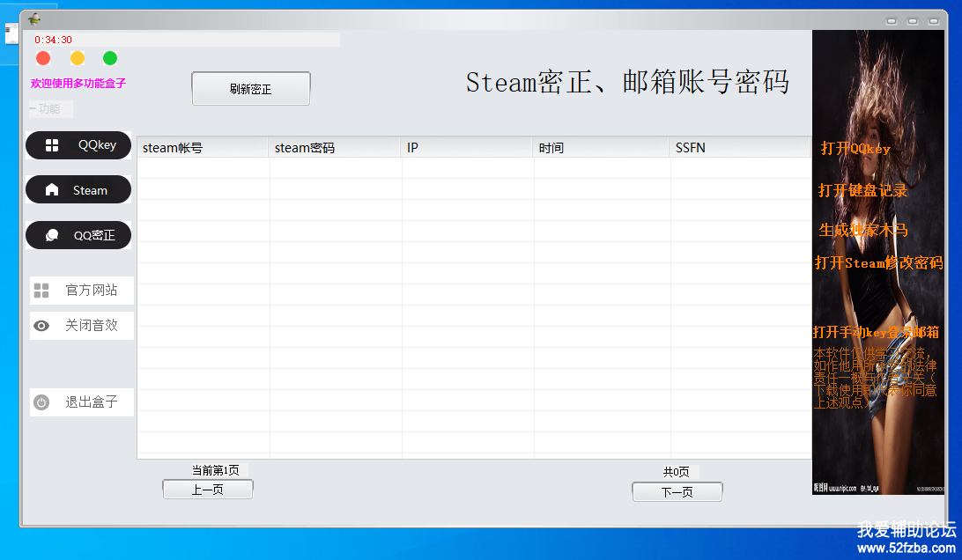Image resolution: width=962 pixels, height=560 pixels.
Task: Go to next page with 下一页
Action: click(677, 492)
